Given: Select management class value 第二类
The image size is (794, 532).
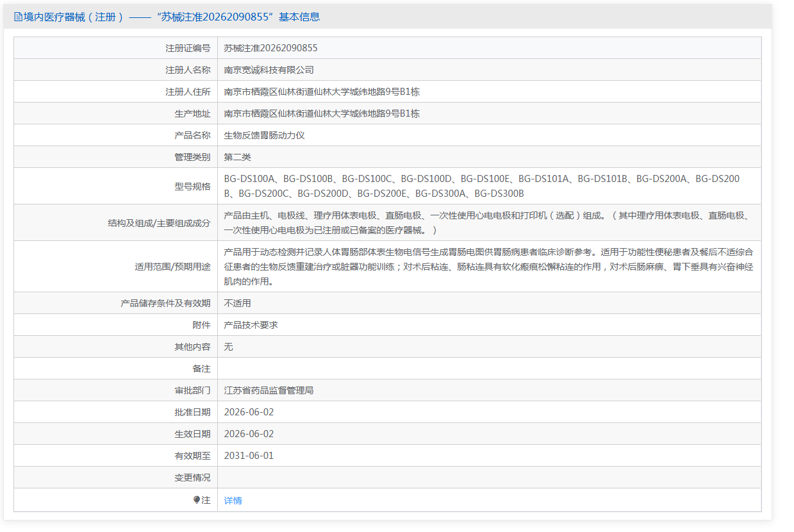Looking at the screenshot, I should (238, 157).
